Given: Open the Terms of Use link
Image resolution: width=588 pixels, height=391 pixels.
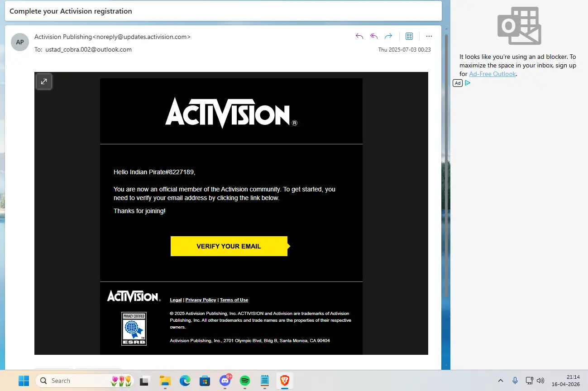Looking at the screenshot, I should pos(234,300).
